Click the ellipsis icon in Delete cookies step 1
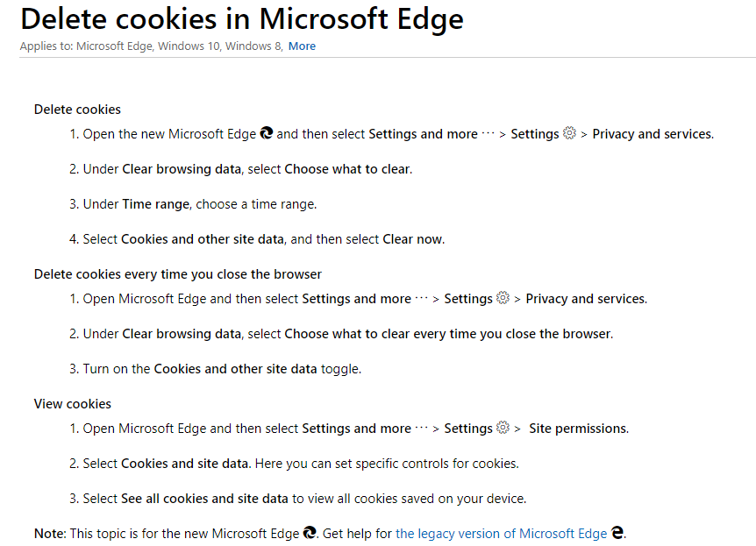The width and height of the screenshot is (756, 546). coord(488,134)
